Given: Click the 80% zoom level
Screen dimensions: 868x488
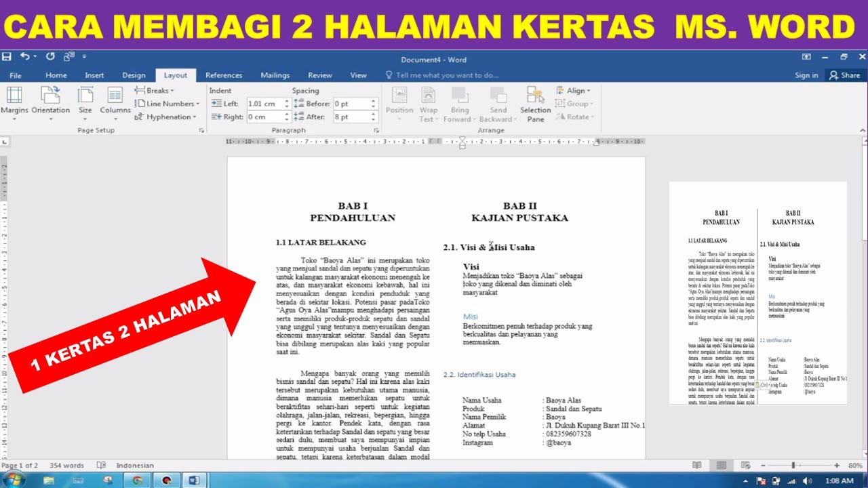Looking at the screenshot, I should (x=854, y=466).
